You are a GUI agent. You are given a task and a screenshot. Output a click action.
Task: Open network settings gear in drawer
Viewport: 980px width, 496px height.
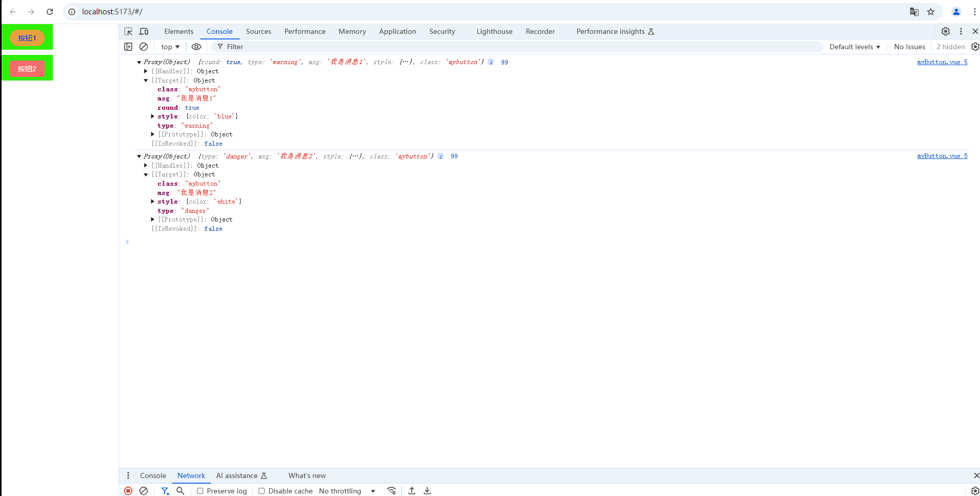tap(975, 491)
